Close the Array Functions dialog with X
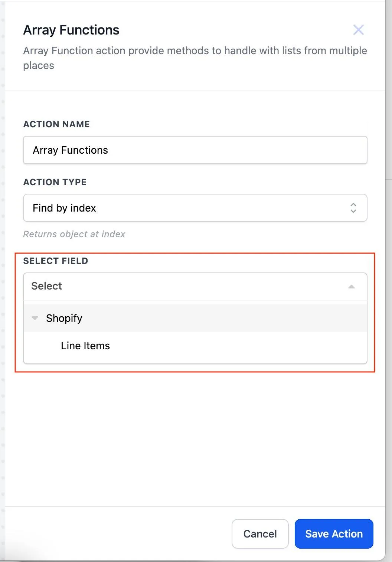The height and width of the screenshot is (562, 392). [x=358, y=30]
